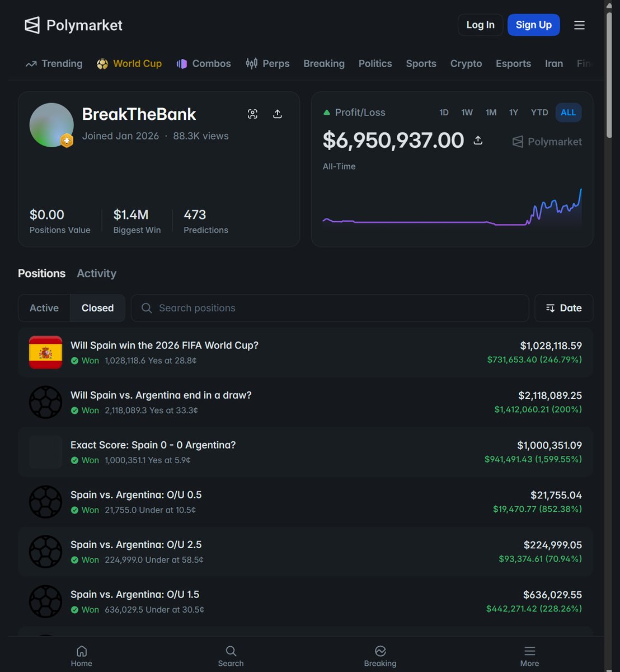Open Breaking in bottom navigation
Viewport: 620px width, 672px height.
coord(380,656)
